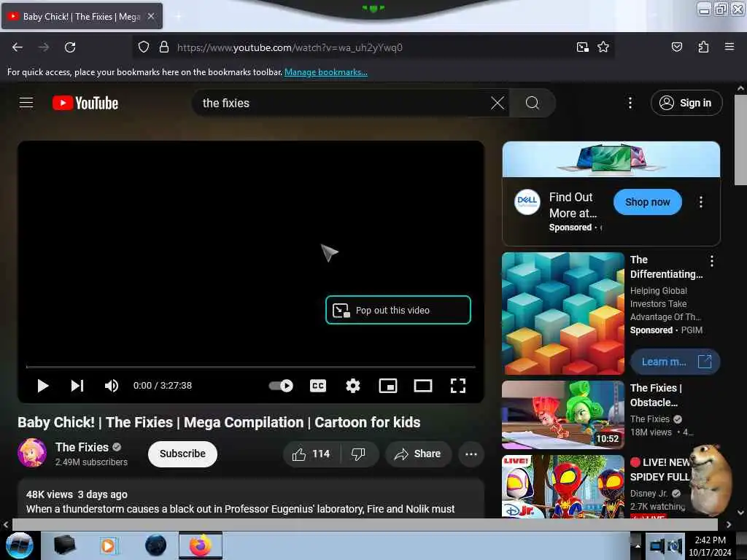Click Shop now on Dell ad

[648, 202]
